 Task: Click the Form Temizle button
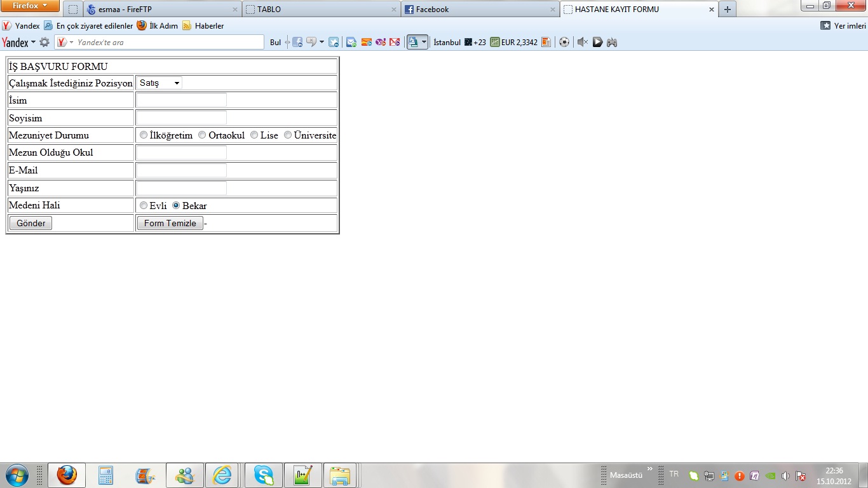pyautogui.click(x=170, y=223)
